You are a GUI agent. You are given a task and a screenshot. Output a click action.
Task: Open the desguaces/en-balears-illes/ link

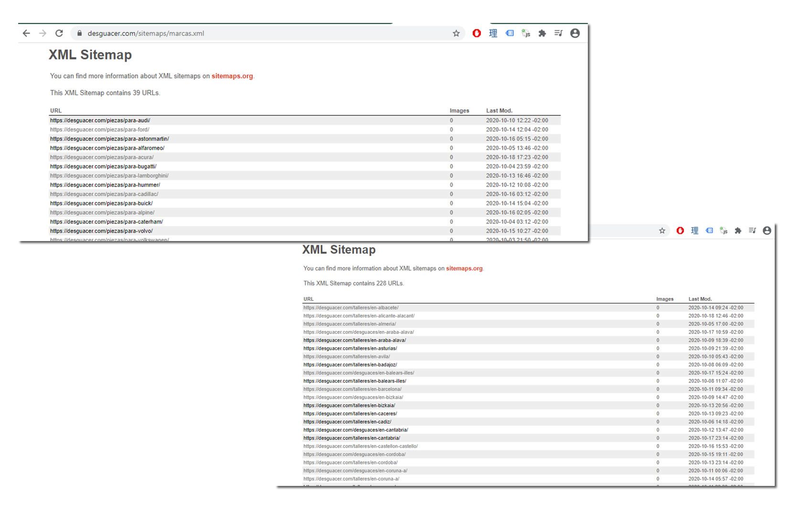pos(359,373)
